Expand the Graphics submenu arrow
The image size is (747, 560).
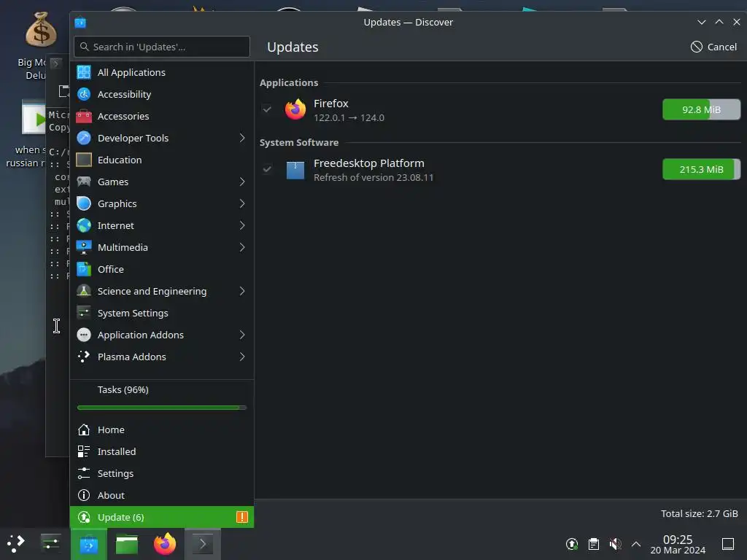click(x=242, y=204)
